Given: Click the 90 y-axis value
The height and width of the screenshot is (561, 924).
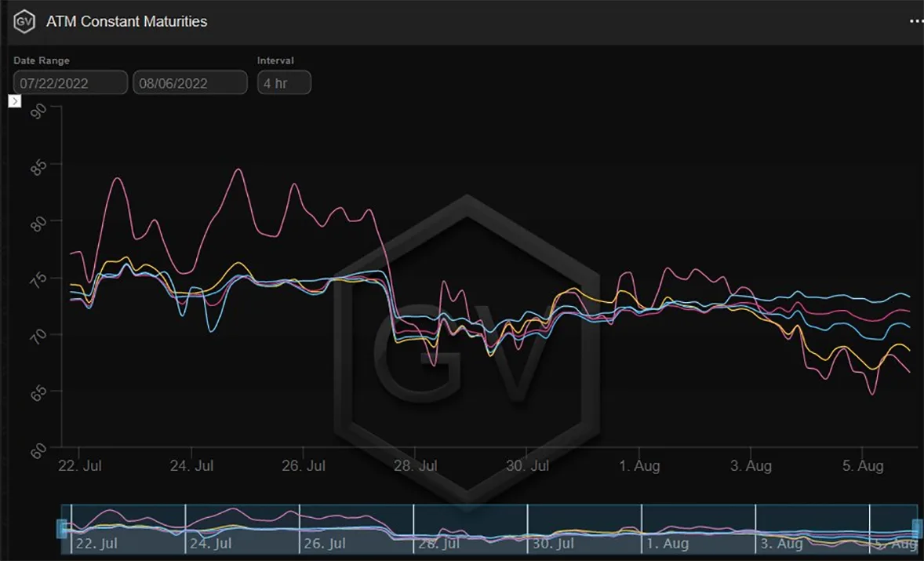Looking at the screenshot, I should [x=39, y=111].
